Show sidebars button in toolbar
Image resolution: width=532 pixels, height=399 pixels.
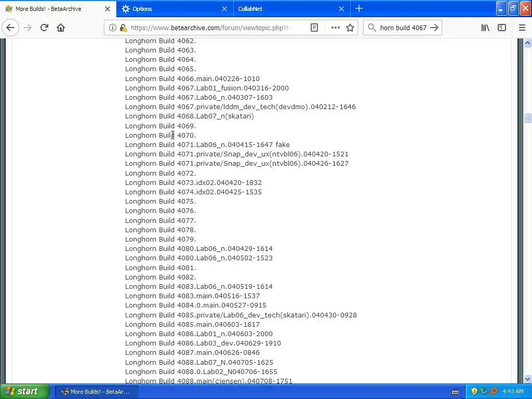pyautogui.click(x=502, y=28)
